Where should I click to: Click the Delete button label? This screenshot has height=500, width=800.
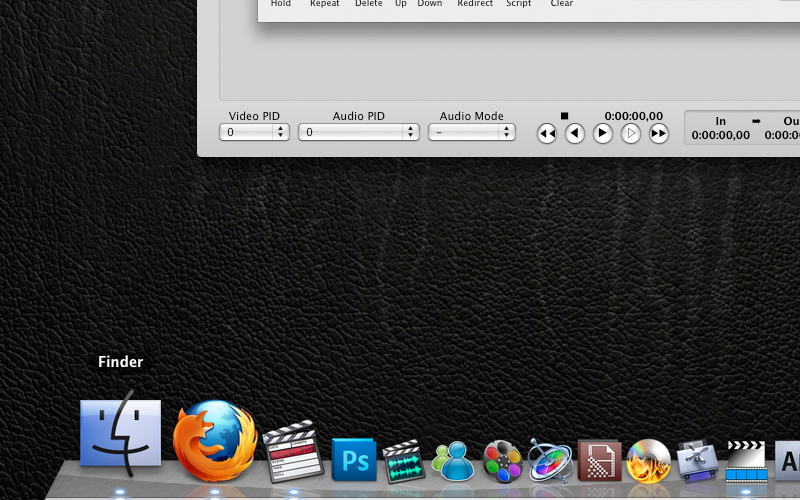(x=368, y=3)
